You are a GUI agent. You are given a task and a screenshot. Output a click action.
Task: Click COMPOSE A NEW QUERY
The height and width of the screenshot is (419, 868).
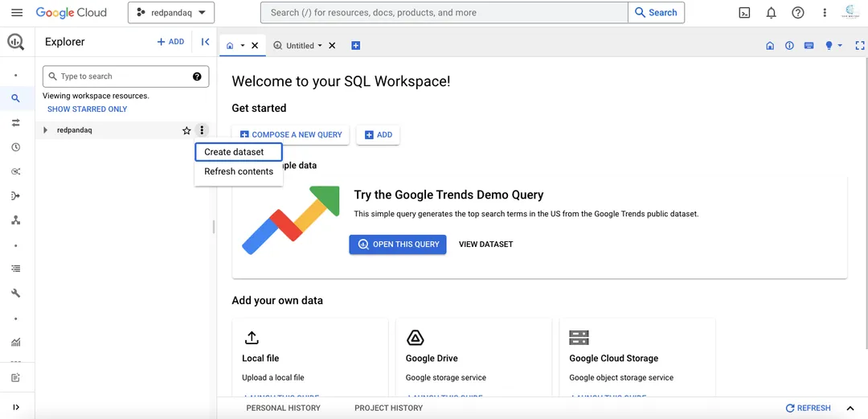291,134
